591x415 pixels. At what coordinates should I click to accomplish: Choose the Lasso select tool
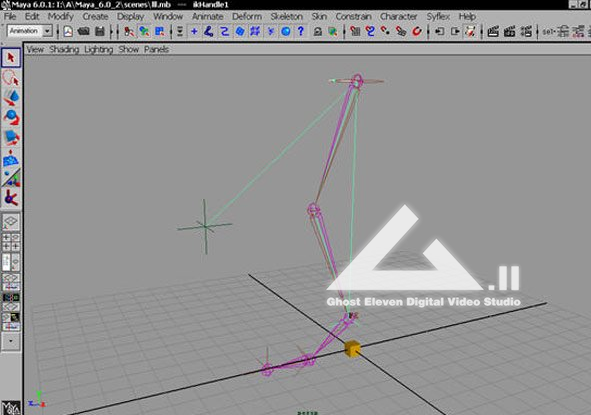pyautogui.click(x=11, y=78)
